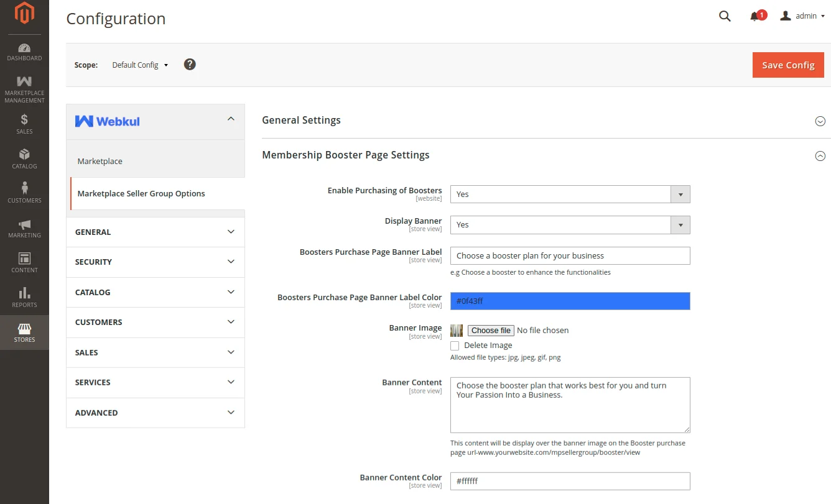This screenshot has height=504, width=831.
Task: Select Marketplace Management in sidebar
Action: tap(24, 87)
